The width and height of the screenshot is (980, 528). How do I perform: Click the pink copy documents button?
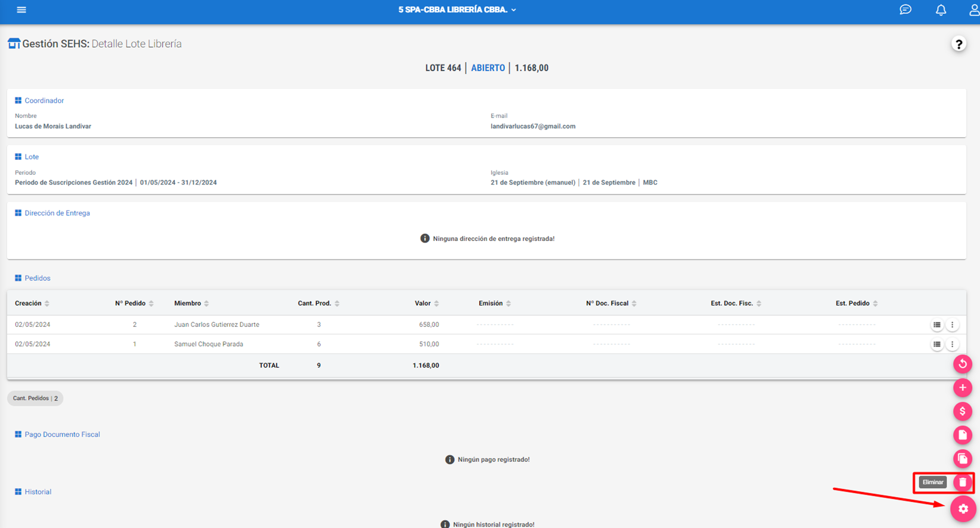point(962,459)
